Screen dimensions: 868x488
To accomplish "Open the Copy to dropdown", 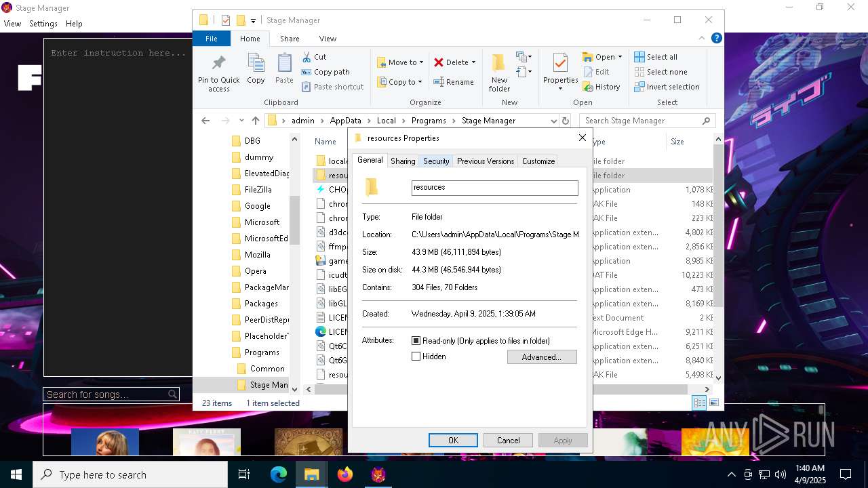I will click(x=400, y=82).
